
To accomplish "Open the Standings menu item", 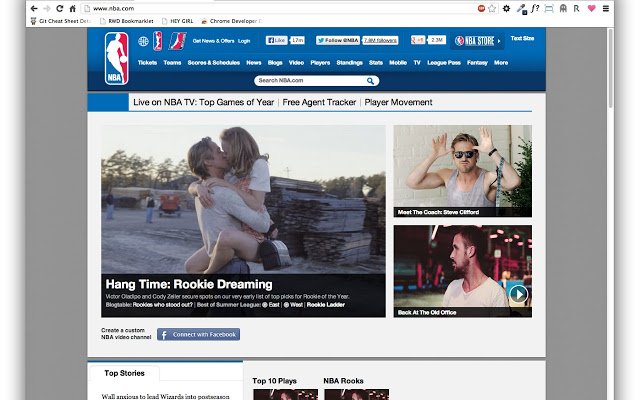I will tap(349, 63).
